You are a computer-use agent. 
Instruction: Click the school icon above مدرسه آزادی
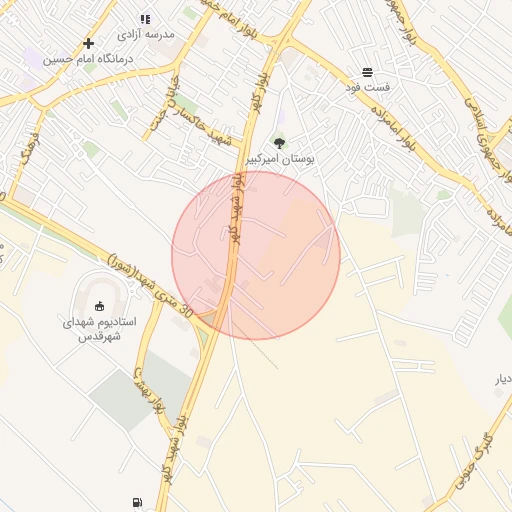(145, 19)
